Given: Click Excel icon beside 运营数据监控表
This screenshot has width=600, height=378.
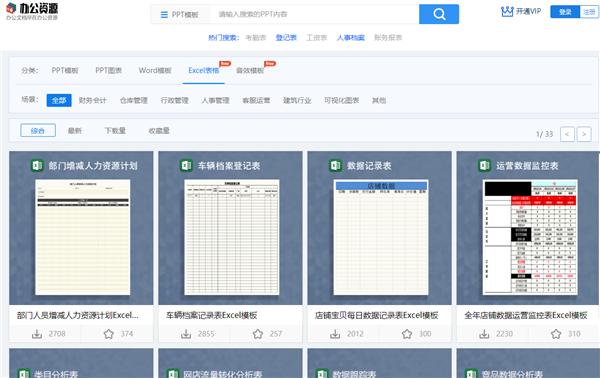Looking at the screenshot, I should (484, 166).
